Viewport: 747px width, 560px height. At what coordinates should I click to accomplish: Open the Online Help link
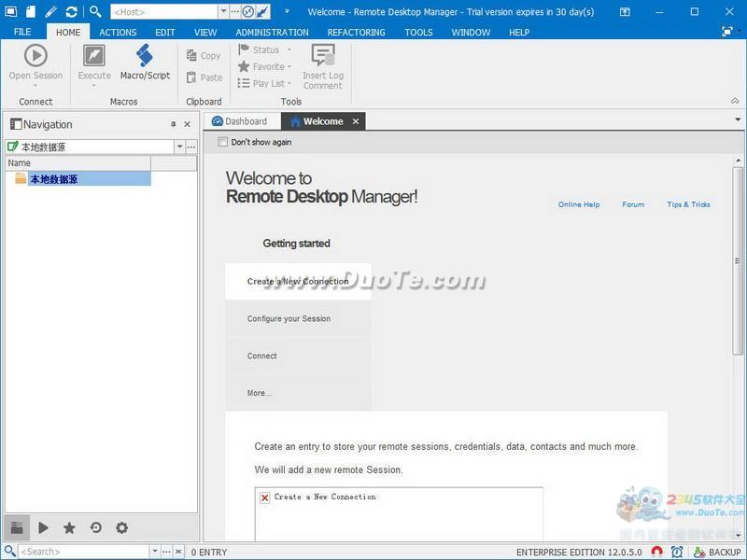point(579,204)
